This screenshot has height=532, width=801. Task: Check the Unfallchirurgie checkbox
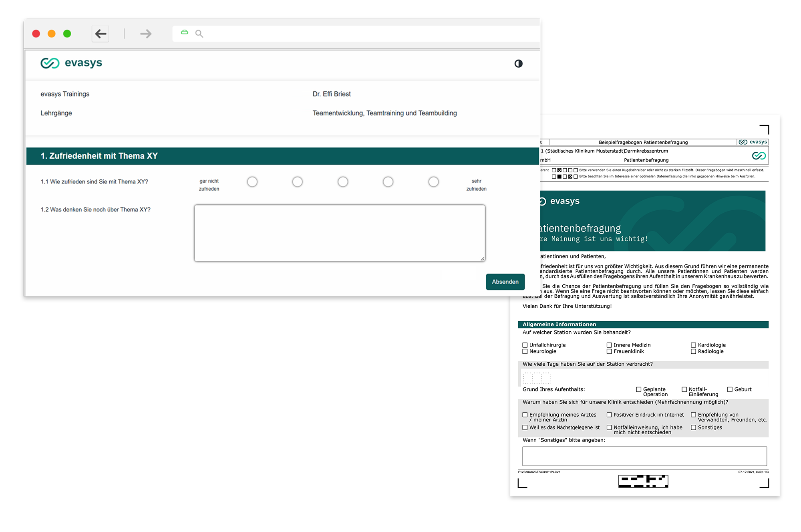click(x=525, y=345)
